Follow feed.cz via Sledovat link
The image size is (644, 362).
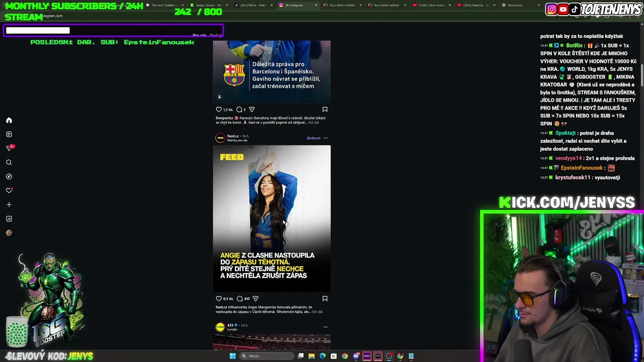313,138
